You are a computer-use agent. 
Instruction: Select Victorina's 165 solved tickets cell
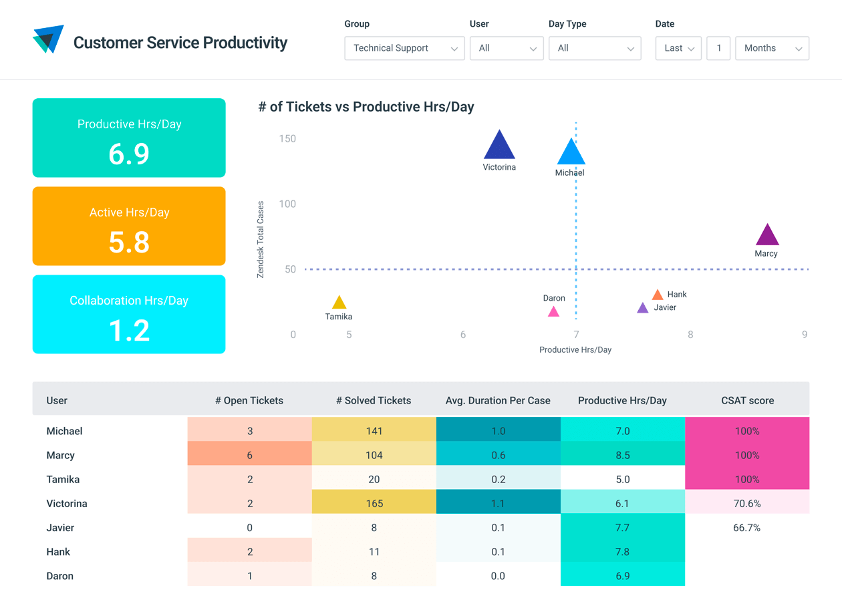(374, 504)
